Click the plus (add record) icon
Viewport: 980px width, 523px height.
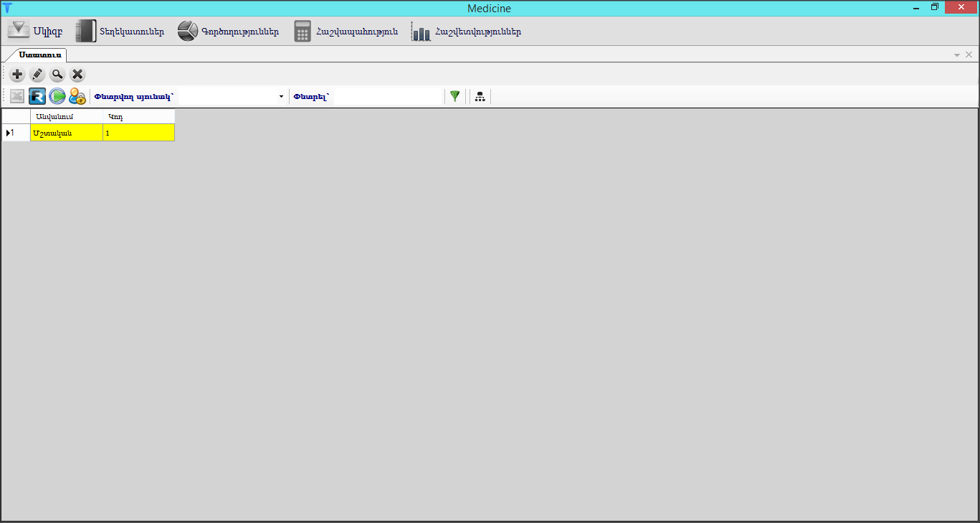pos(17,75)
